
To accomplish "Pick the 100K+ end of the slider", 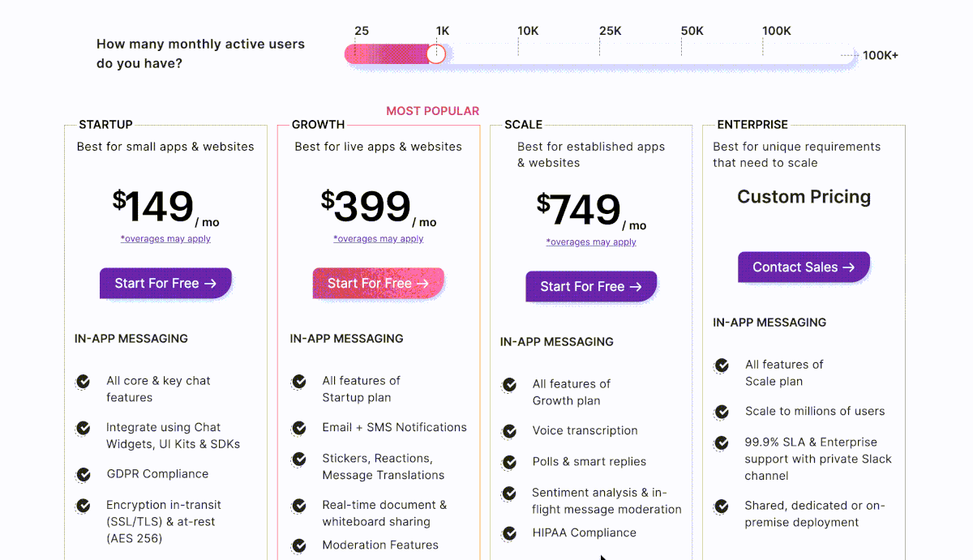I will (x=880, y=56).
